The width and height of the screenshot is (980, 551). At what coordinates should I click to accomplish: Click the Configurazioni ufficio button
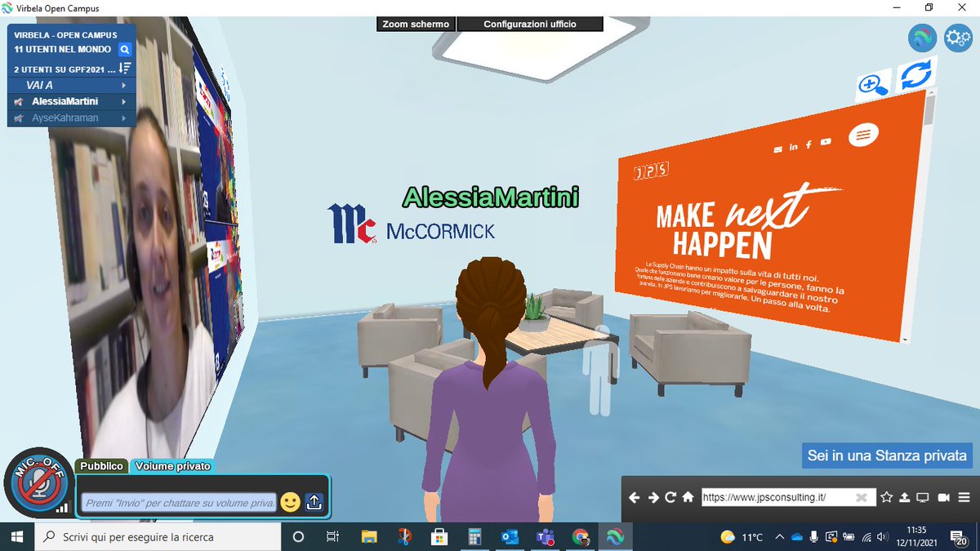pyautogui.click(x=530, y=24)
